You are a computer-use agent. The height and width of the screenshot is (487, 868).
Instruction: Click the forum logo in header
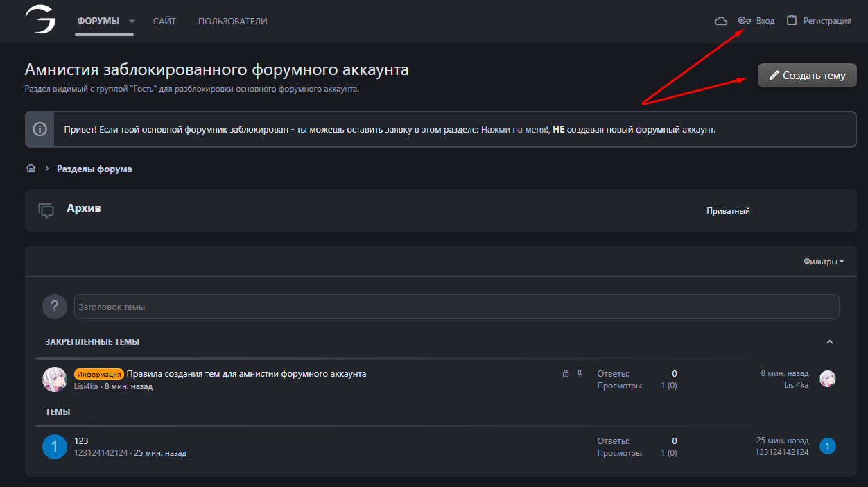pos(41,20)
